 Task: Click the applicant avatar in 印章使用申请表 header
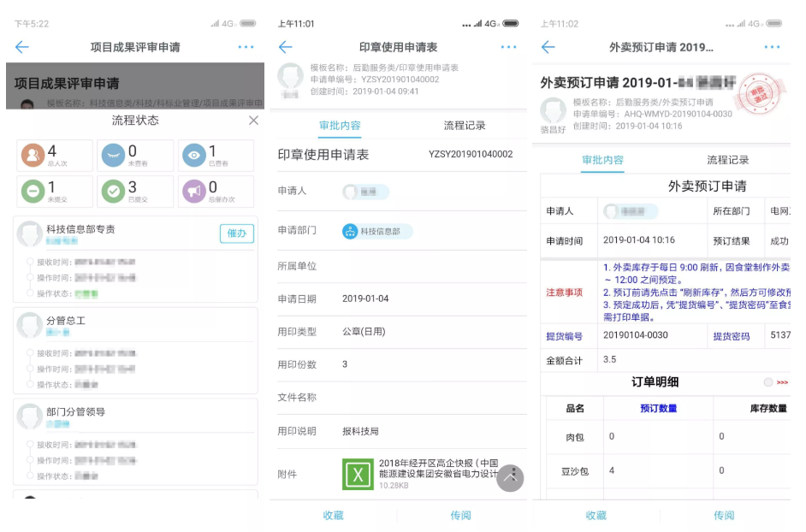pos(290,76)
